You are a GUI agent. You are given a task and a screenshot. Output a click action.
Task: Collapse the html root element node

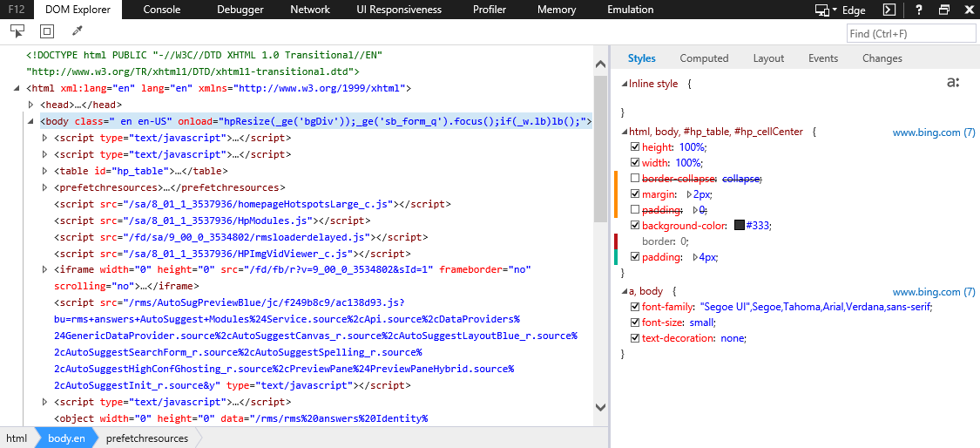17,89
